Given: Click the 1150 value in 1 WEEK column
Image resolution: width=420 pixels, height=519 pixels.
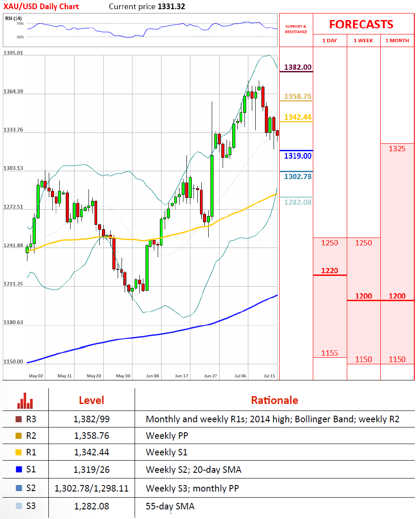Looking at the screenshot, I should [363, 360].
